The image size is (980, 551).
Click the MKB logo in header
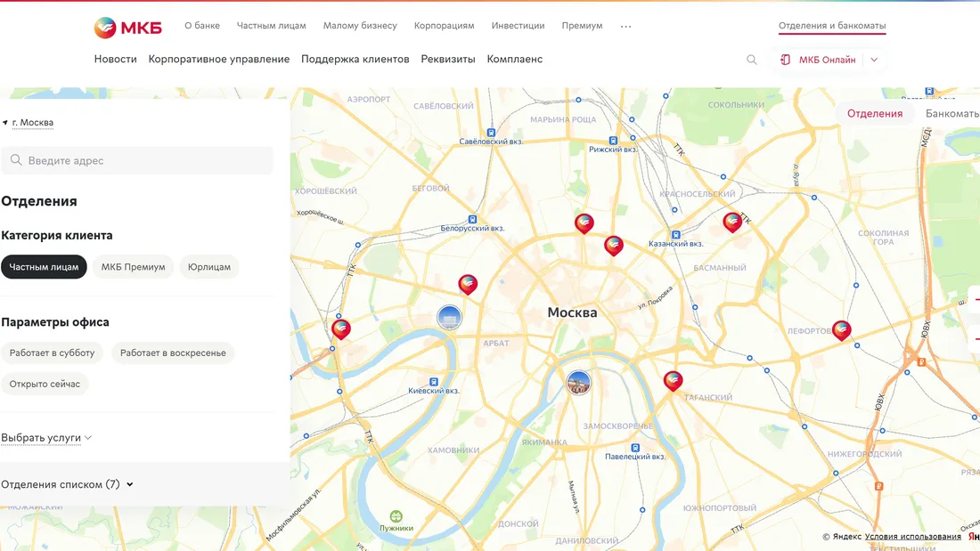[x=127, y=27]
